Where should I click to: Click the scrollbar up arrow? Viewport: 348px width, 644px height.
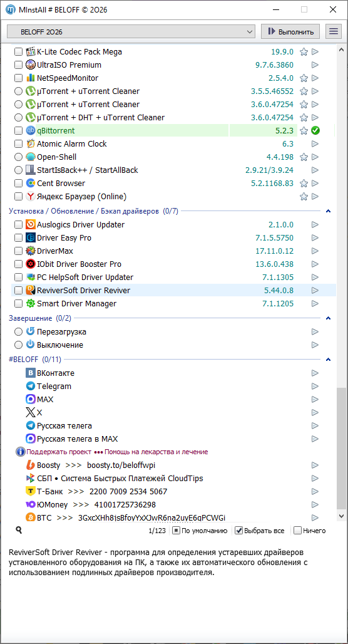coord(341,49)
